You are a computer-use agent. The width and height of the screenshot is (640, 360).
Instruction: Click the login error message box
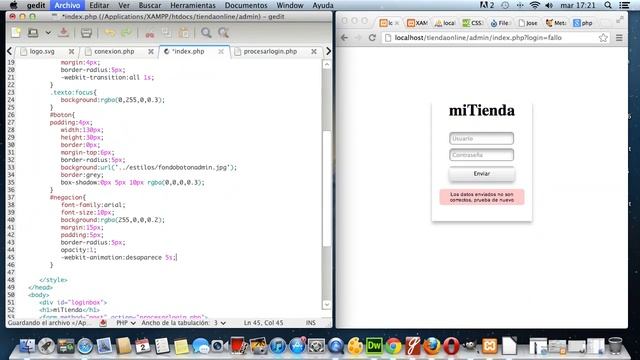[482, 197]
